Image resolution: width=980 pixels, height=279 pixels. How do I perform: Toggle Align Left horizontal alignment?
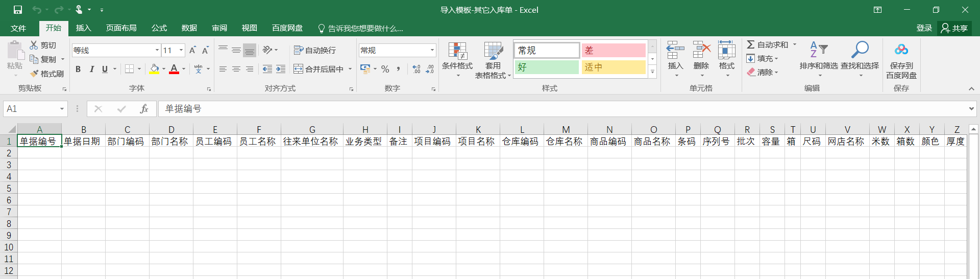coord(223,69)
